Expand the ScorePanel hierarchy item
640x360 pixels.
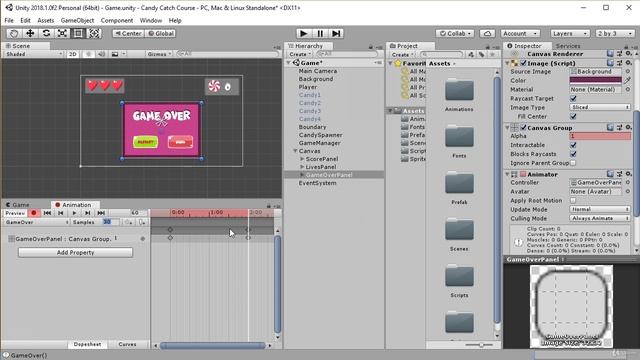pyautogui.click(x=302, y=159)
